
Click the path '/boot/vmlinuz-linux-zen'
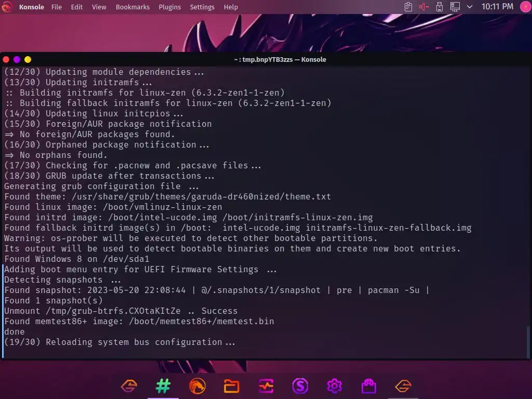(163, 207)
